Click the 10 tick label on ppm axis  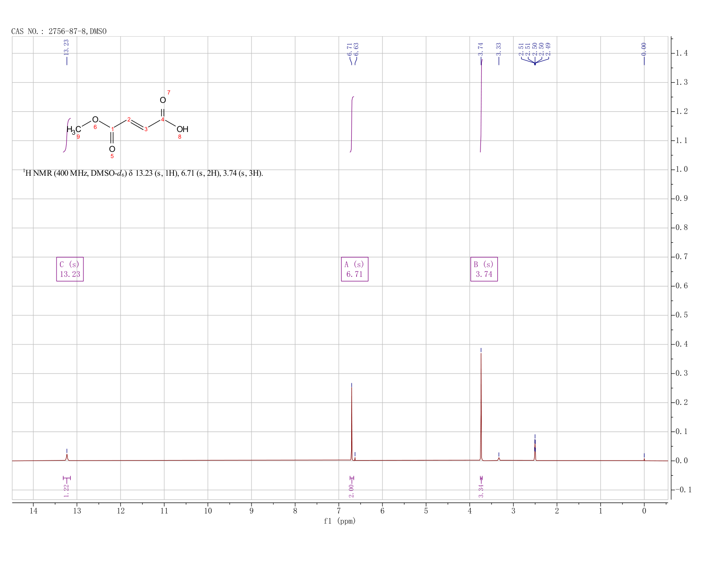click(x=208, y=511)
